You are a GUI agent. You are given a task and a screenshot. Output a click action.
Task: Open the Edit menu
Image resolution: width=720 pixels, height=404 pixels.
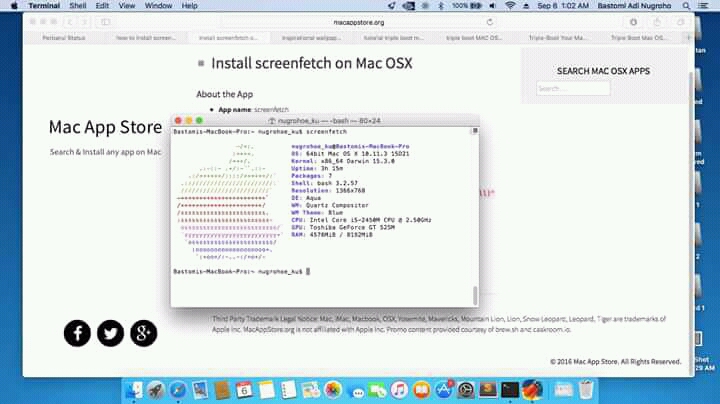(102, 6)
